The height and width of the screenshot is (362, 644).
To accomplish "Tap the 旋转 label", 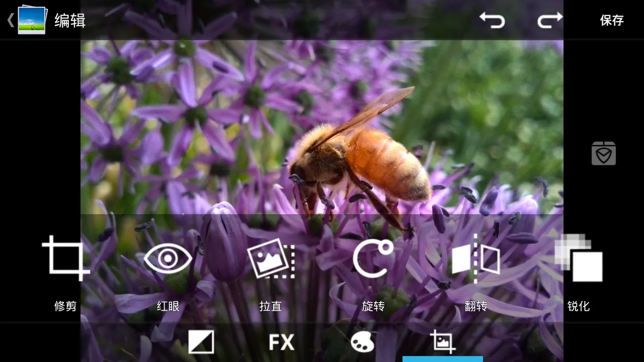I will point(373,306).
